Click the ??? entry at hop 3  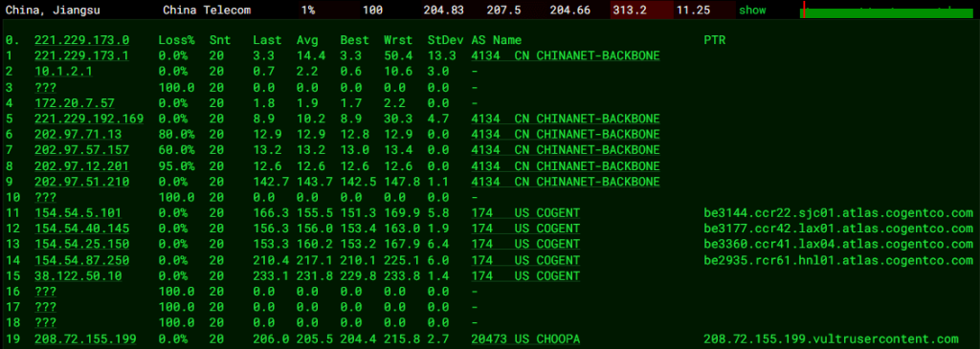point(45,87)
